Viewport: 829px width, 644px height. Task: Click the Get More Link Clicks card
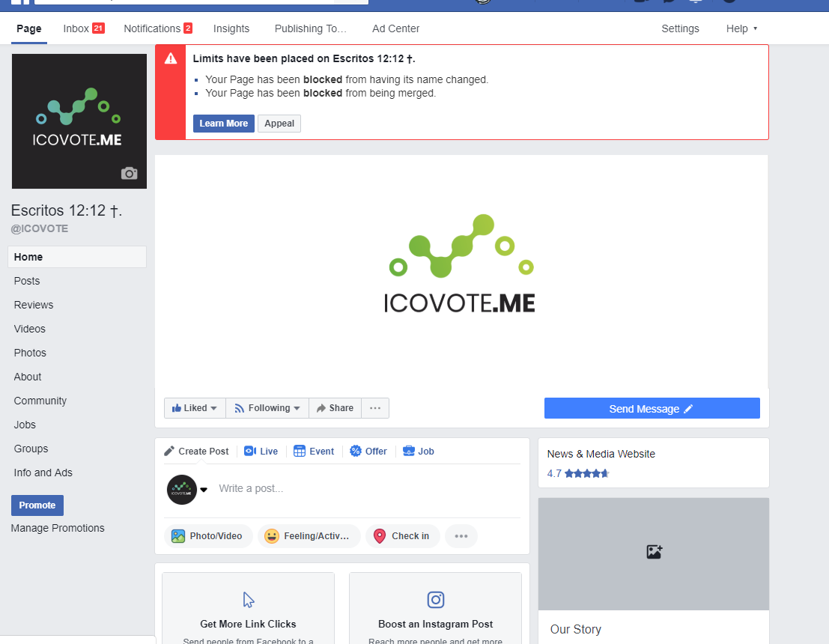pyautogui.click(x=249, y=608)
